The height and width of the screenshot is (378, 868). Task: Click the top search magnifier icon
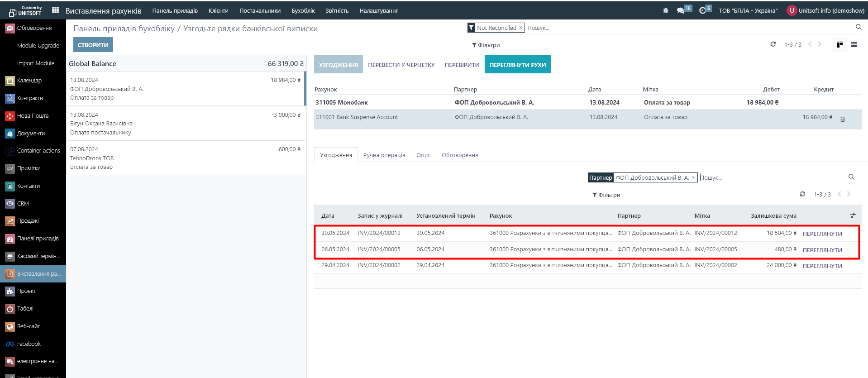[858, 27]
